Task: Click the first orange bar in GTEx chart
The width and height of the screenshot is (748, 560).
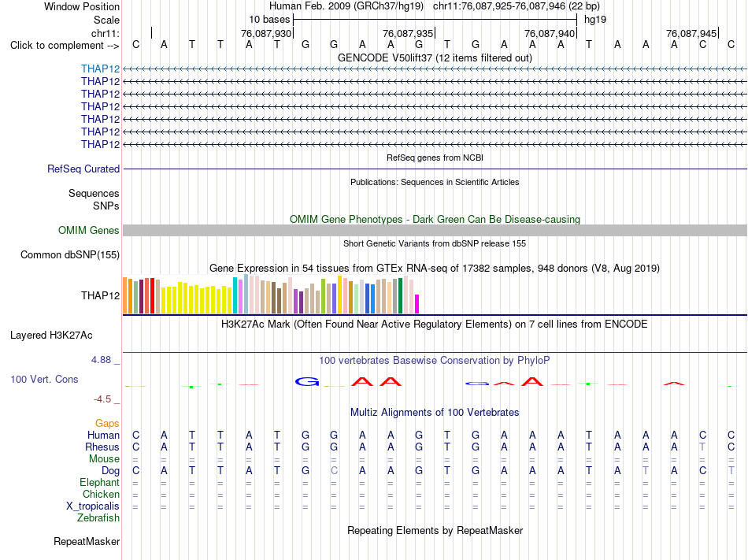Action: 125,295
